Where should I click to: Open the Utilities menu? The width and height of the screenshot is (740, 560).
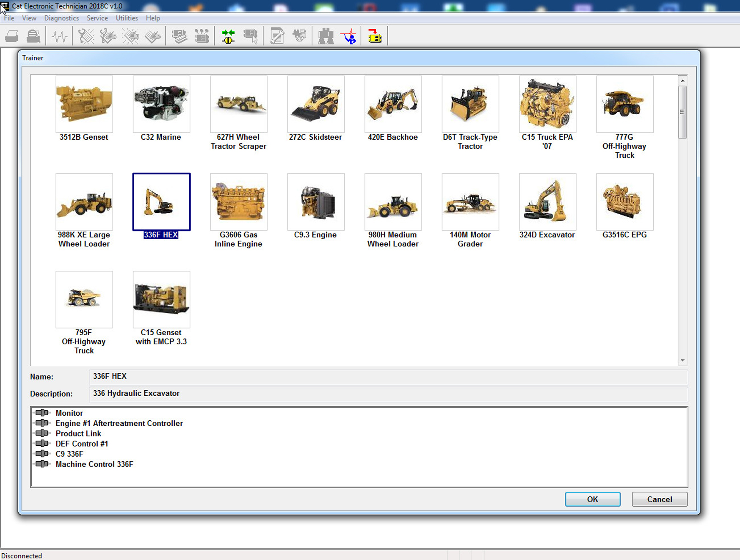click(x=127, y=18)
